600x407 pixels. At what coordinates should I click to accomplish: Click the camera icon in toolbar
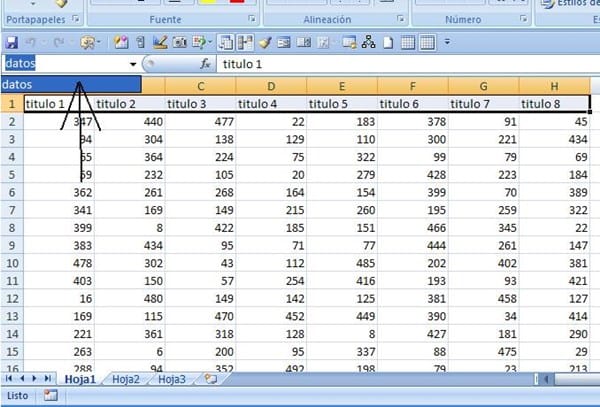(180, 42)
